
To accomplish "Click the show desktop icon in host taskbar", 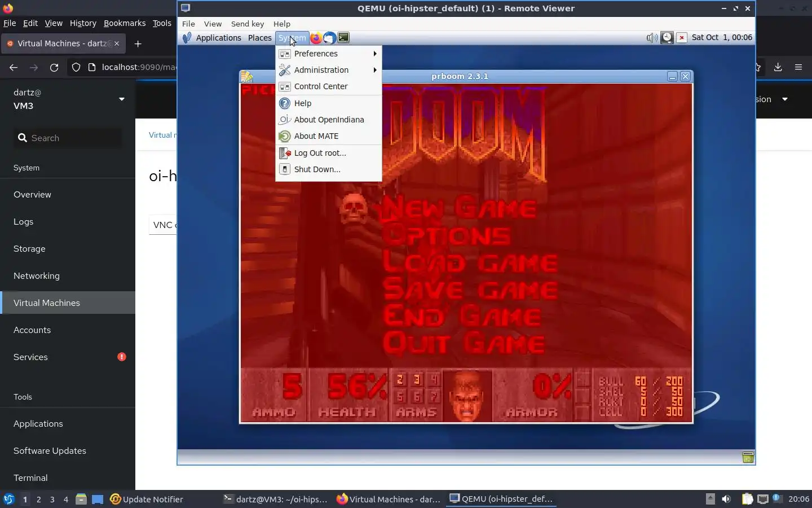I will [x=98, y=499].
